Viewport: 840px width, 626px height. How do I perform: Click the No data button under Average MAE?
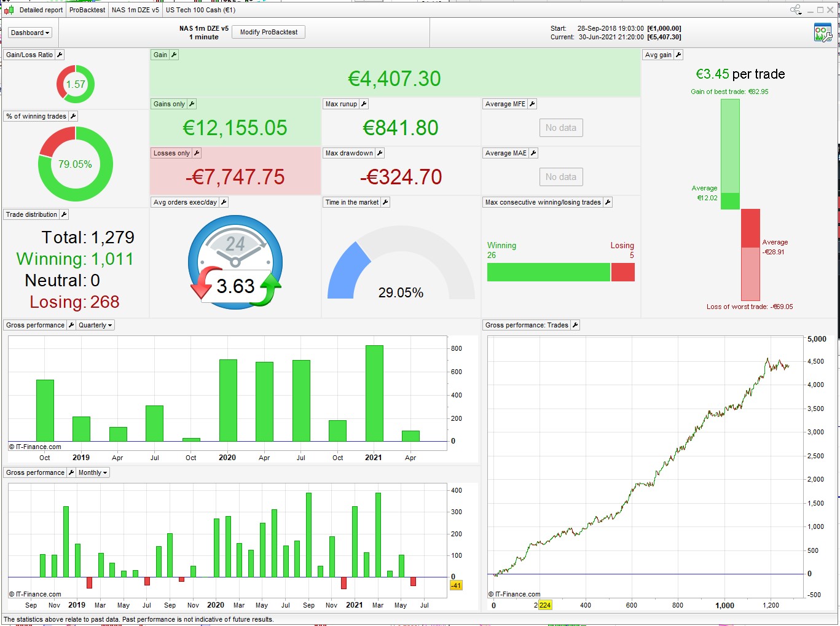tap(561, 177)
